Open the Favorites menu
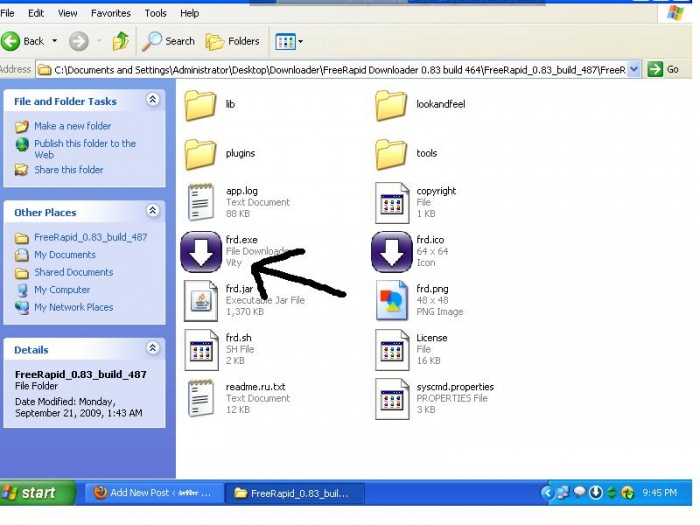This screenshot has height=525, width=700. 111,13
